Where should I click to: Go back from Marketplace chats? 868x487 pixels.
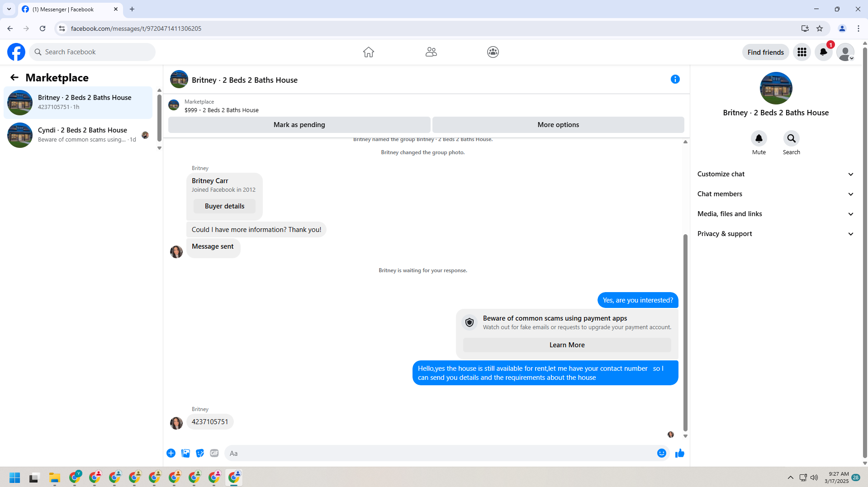14,77
